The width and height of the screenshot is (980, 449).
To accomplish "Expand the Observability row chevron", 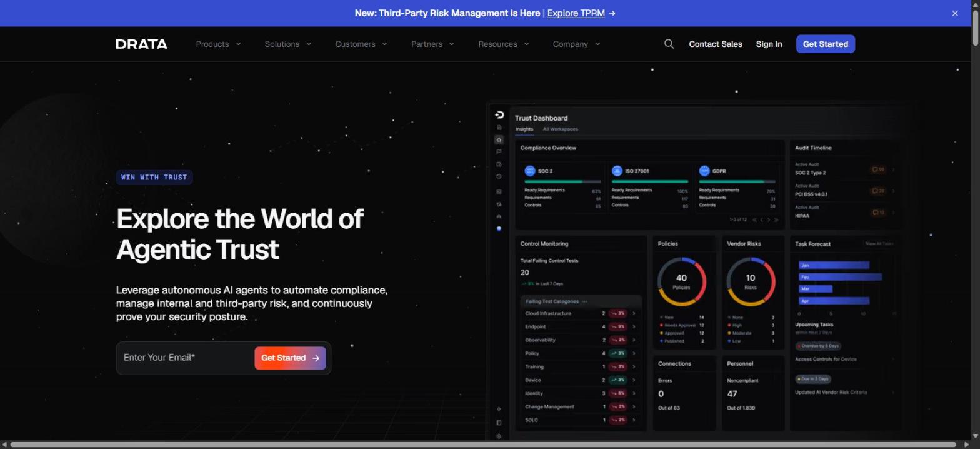I will pos(634,340).
